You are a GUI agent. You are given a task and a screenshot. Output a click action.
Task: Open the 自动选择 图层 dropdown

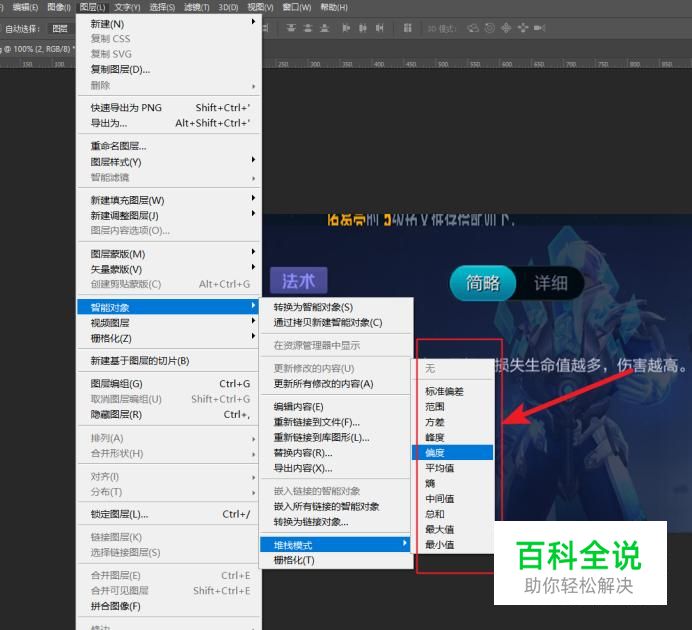coord(60,29)
